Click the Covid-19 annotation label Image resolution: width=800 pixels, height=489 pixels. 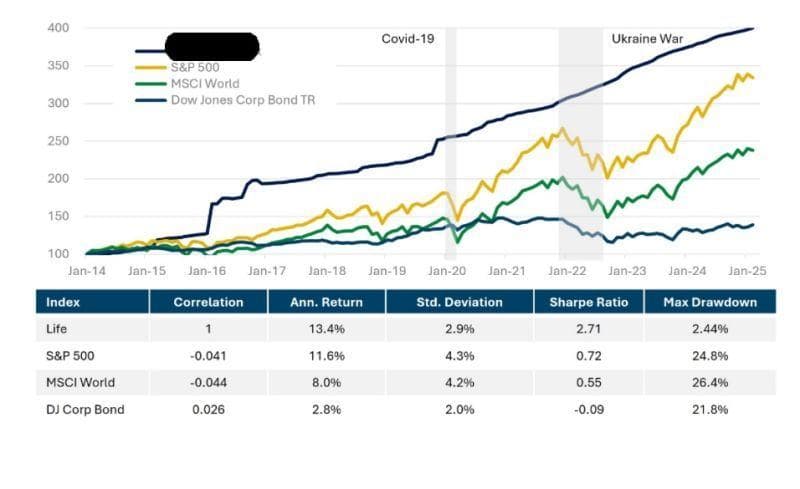[410, 39]
